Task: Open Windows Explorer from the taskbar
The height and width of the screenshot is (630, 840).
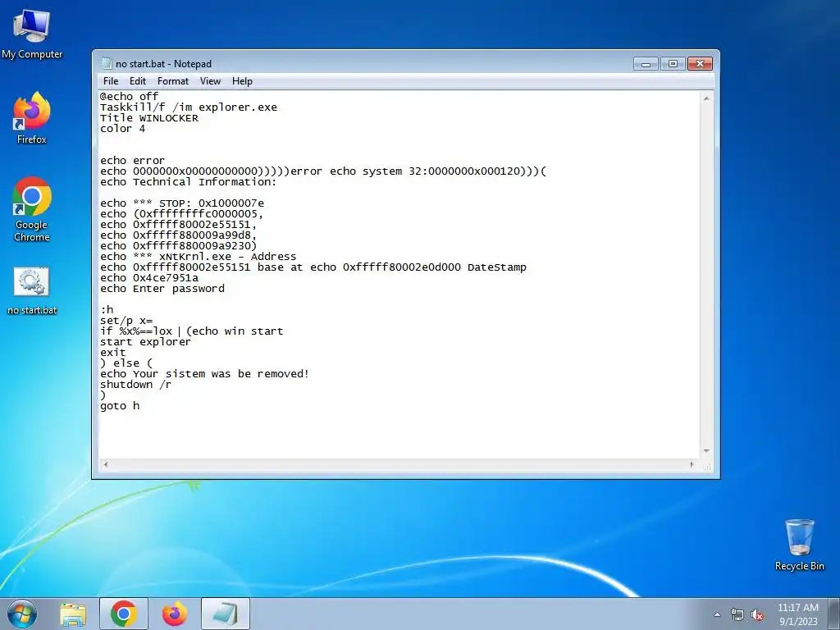Action: 73,614
